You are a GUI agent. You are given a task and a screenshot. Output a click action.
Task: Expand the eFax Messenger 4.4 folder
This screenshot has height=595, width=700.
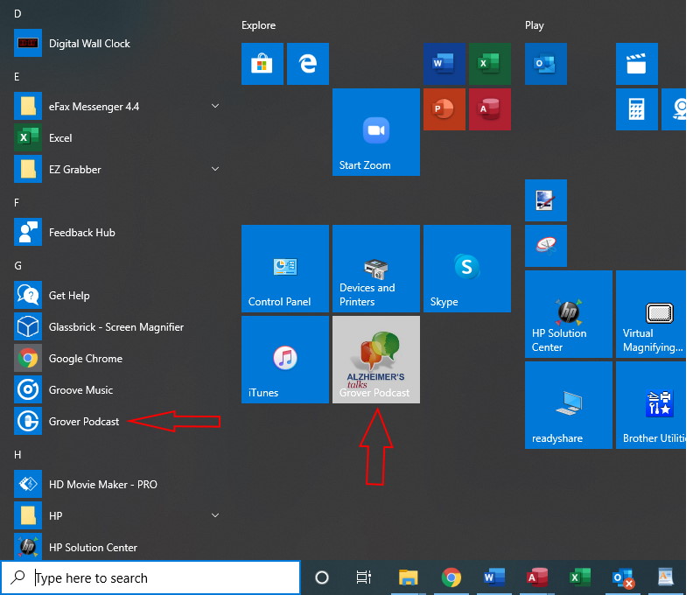pos(215,106)
